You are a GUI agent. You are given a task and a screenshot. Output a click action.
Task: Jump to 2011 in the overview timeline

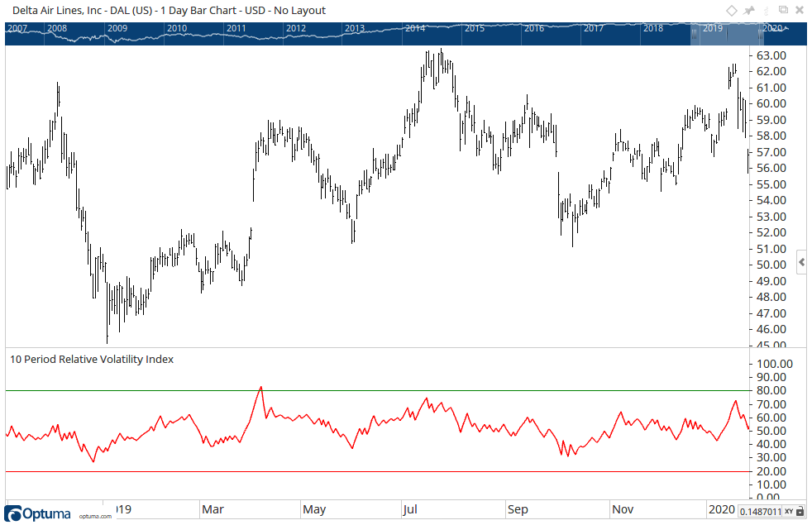pos(236,28)
